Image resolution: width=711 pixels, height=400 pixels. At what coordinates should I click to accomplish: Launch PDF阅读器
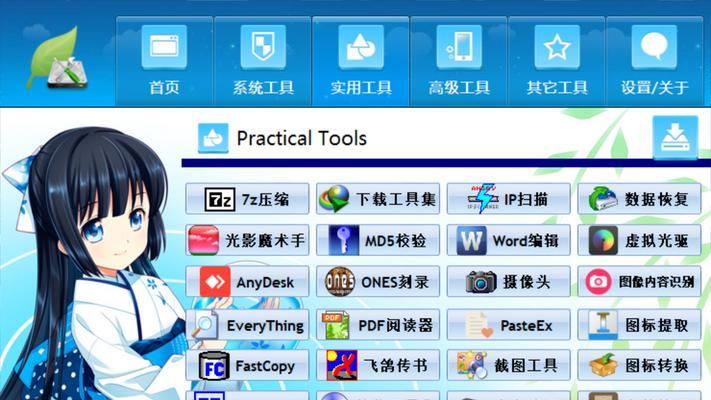tap(378, 325)
